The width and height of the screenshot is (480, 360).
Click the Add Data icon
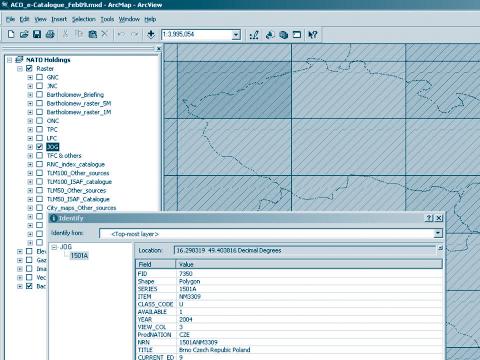[x=151, y=34]
